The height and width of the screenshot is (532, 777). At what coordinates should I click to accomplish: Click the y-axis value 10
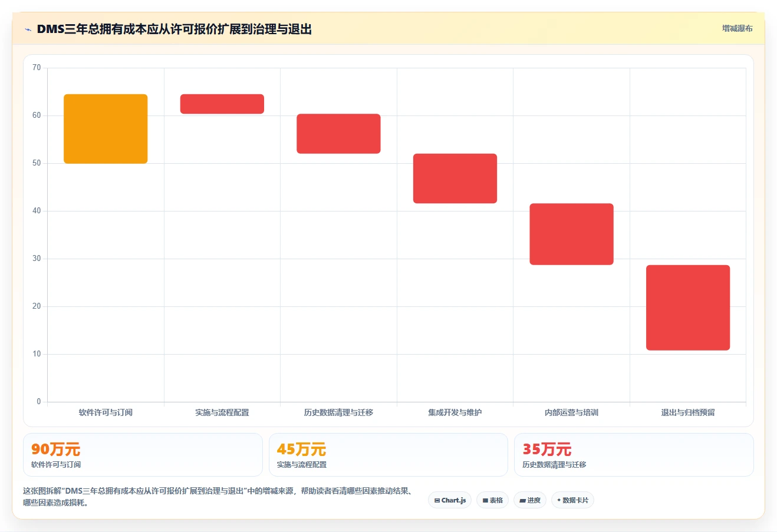click(x=37, y=354)
